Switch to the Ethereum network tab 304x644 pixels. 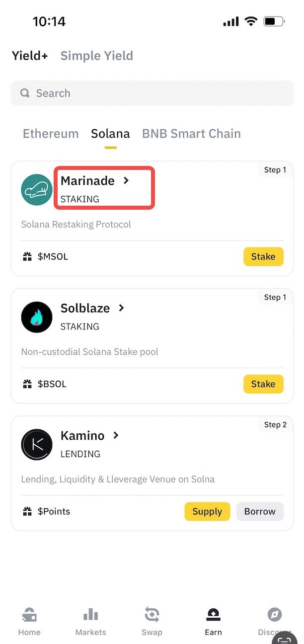pyautogui.click(x=51, y=134)
